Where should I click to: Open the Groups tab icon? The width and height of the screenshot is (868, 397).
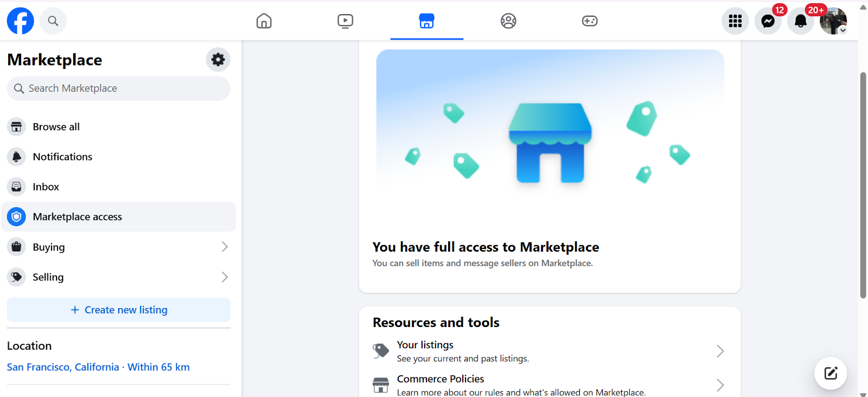click(508, 21)
